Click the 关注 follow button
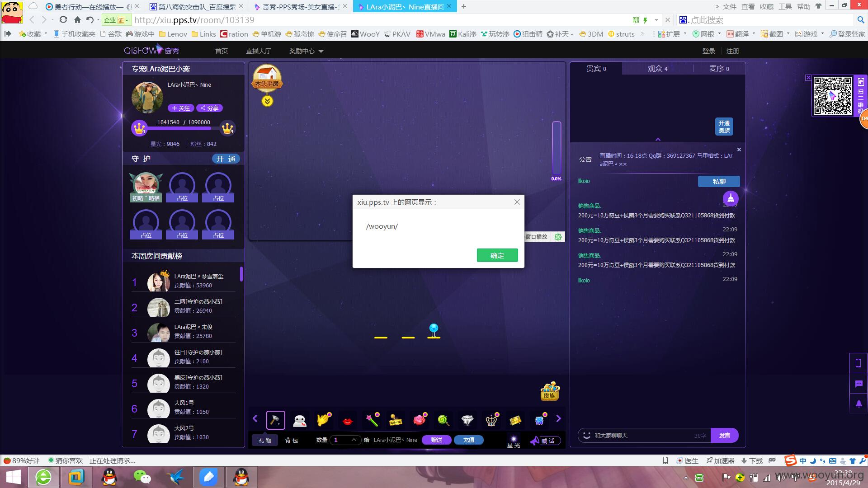The width and height of the screenshot is (868, 488). [x=181, y=108]
